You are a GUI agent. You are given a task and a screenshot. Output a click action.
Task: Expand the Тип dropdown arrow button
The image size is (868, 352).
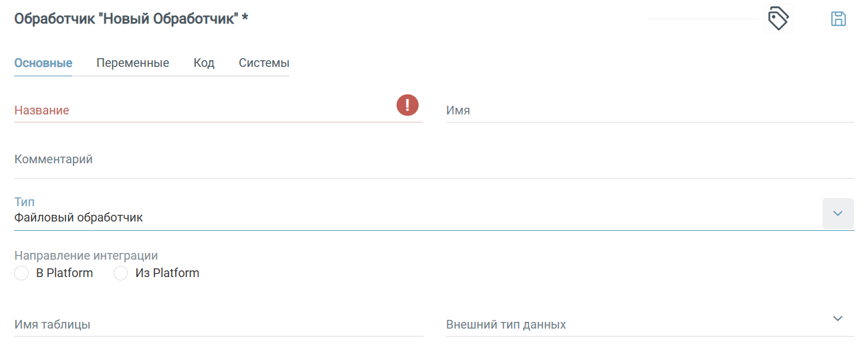(x=837, y=213)
